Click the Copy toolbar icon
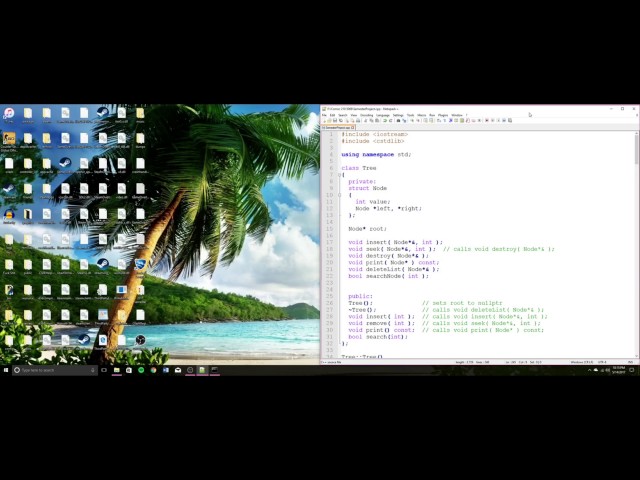 371,120
